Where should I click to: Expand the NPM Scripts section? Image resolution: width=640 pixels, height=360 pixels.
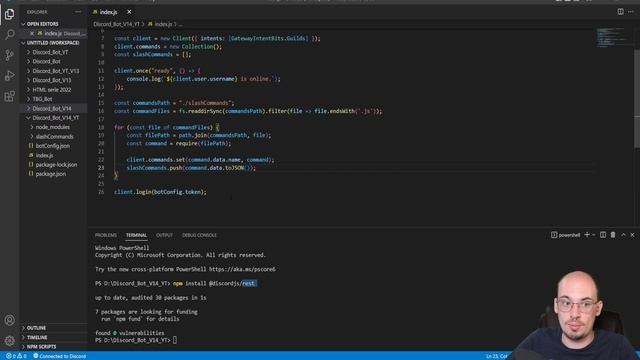click(x=53, y=347)
